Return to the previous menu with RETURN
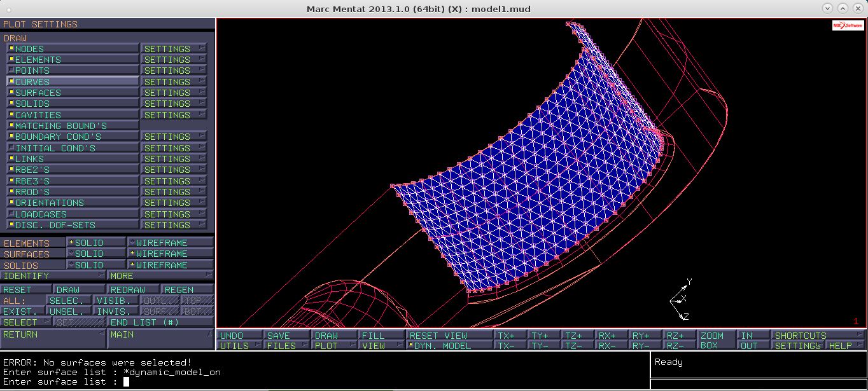The height and width of the screenshot is (391, 868). pos(53,338)
